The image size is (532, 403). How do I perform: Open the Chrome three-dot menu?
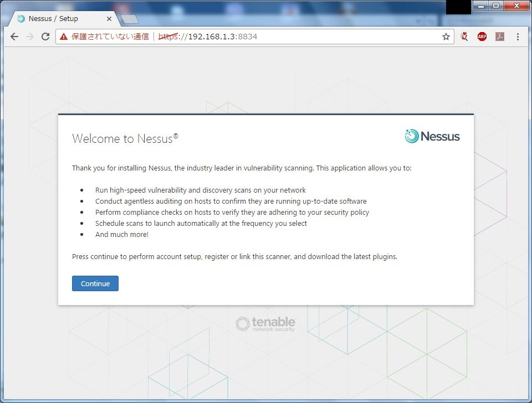518,37
